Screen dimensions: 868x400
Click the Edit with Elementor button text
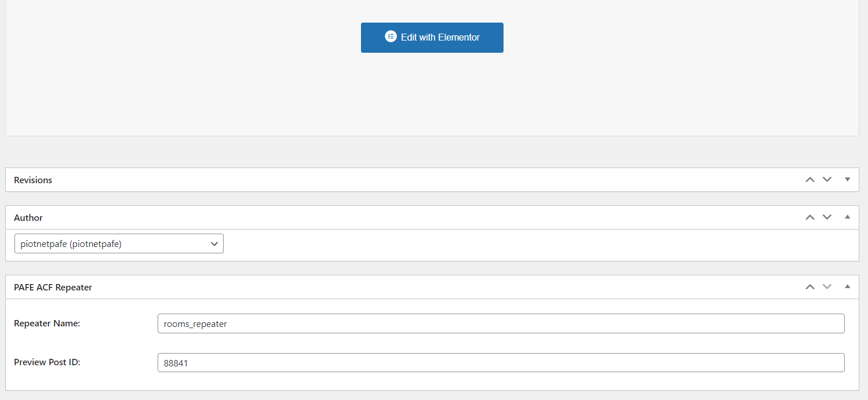tap(440, 37)
